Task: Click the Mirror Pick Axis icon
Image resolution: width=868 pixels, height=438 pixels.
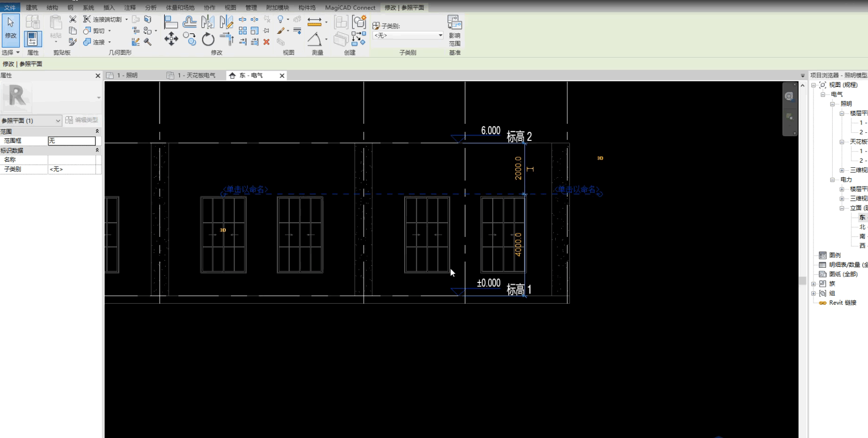Action: coord(208,22)
